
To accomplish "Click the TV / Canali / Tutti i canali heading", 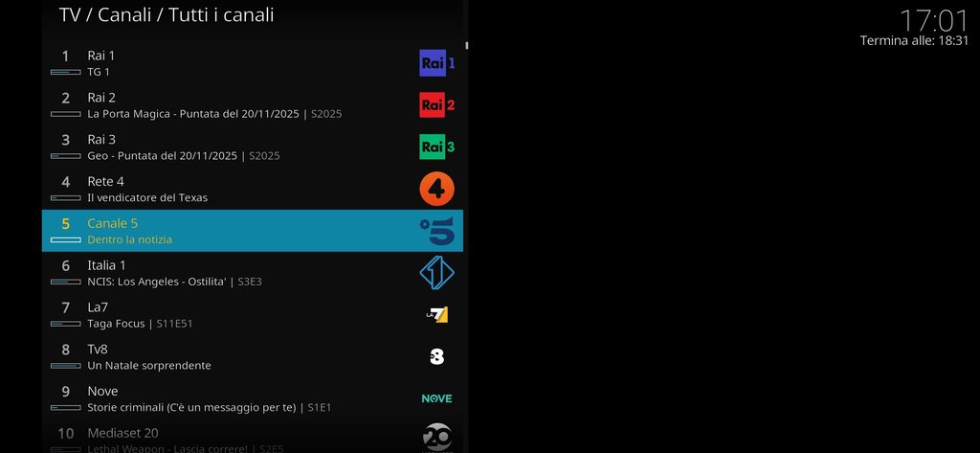I will (x=167, y=15).
